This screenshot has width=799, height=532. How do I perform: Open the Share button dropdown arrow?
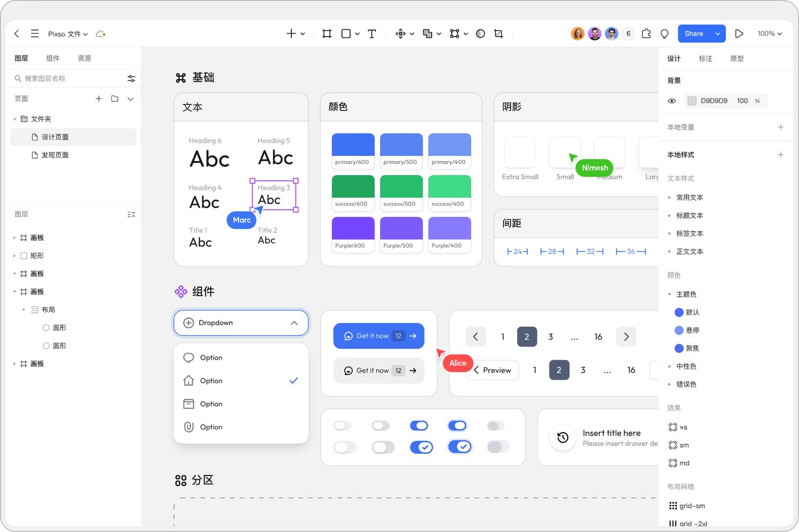(x=718, y=34)
